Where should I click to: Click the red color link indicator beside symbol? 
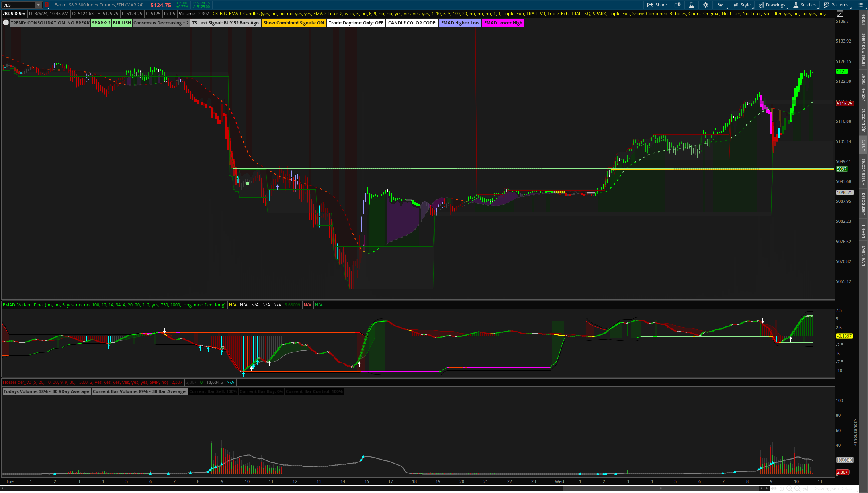46,5
